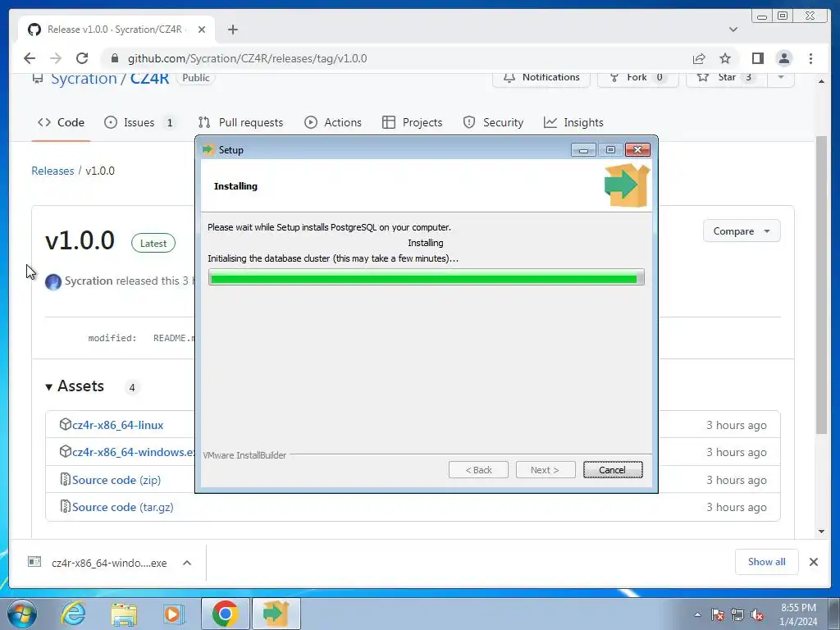Open the Issues tab
This screenshot has height=630, width=840.
140,122
